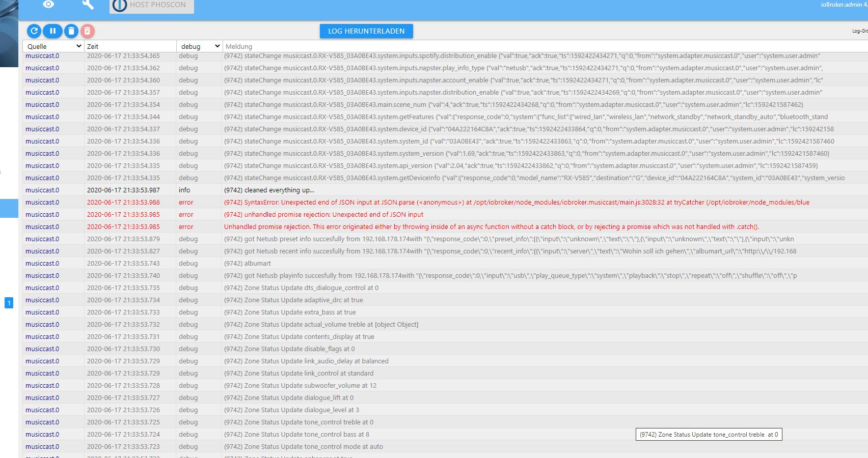
Task: Select the 'got Netusb recent info' message
Action: pos(510,251)
